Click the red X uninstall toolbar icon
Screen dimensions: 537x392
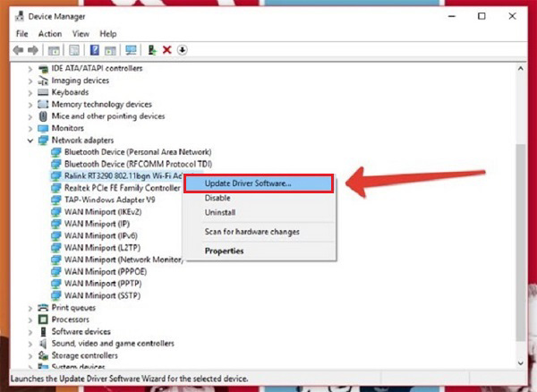point(167,50)
